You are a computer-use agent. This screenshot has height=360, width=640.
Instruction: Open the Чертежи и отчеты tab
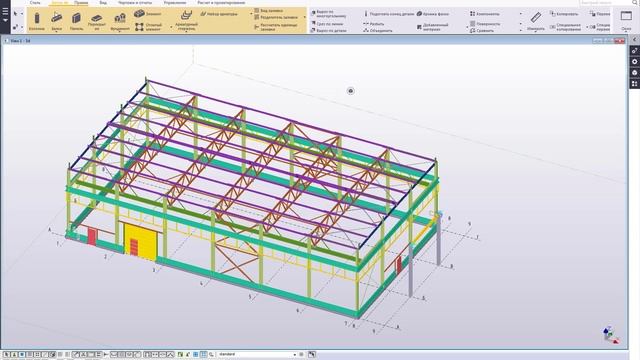pos(135,2)
